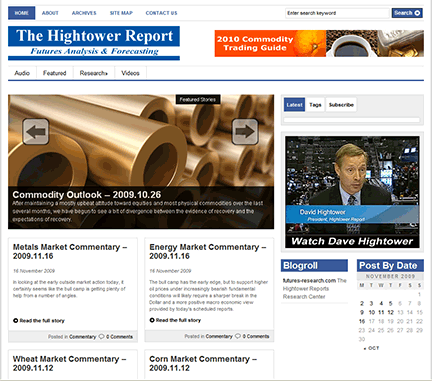Screen dimensions: 432x381
Task: Open the ABOUT page
Action: [x=50, y=13]
